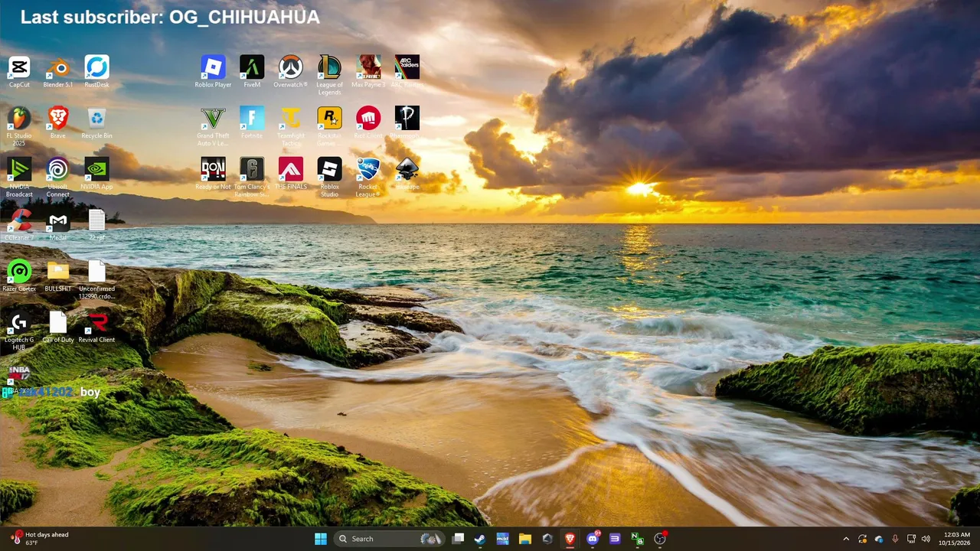The height and width of the screenshot is (551, 980).
Task: Select the Rocket League shortcut
Action: coord(368,178)
